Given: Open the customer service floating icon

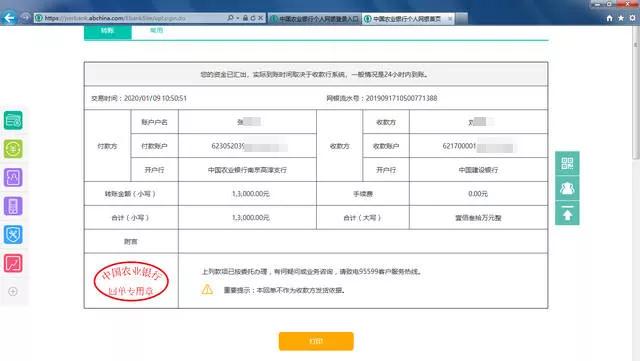Looking at the screenshot, I should (x=567, y=188).
